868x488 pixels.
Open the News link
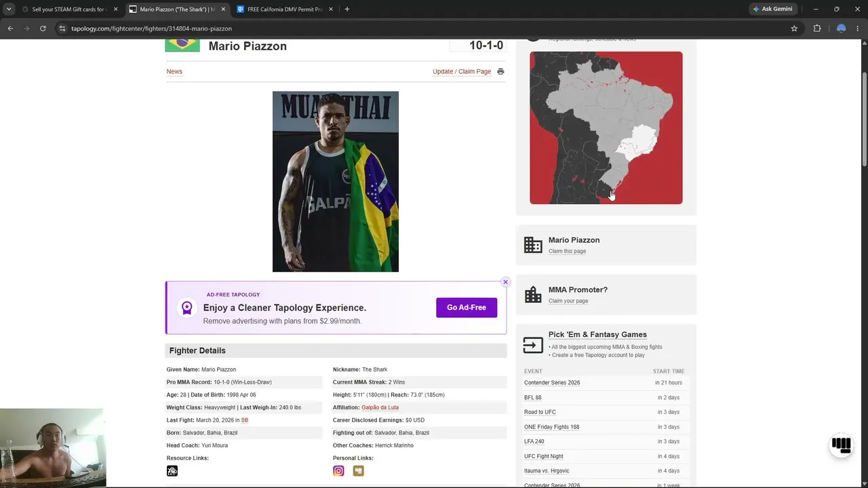tap(174, 71)
